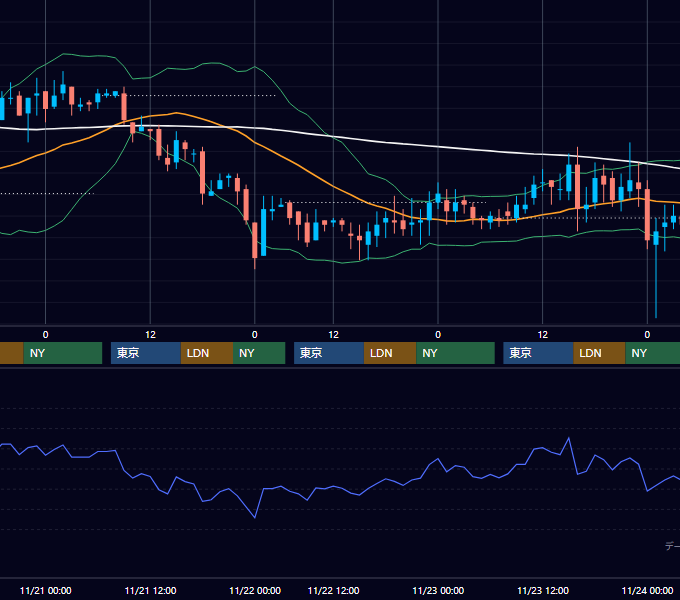Viewport: 680px width, 600px height.
Task: Click the 11/22 12:00 time axis label
Action: tap(333, 590)
